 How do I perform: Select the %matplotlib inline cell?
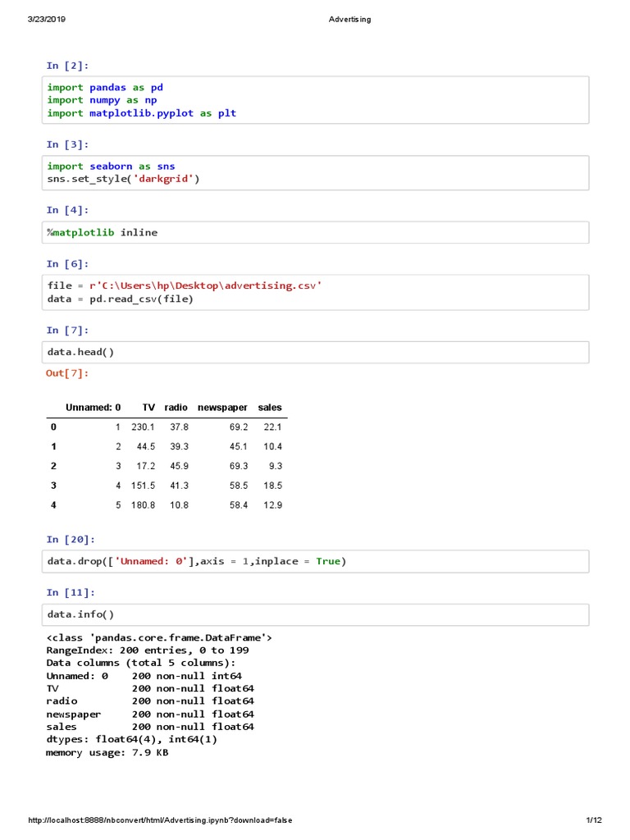pos(315,232)
